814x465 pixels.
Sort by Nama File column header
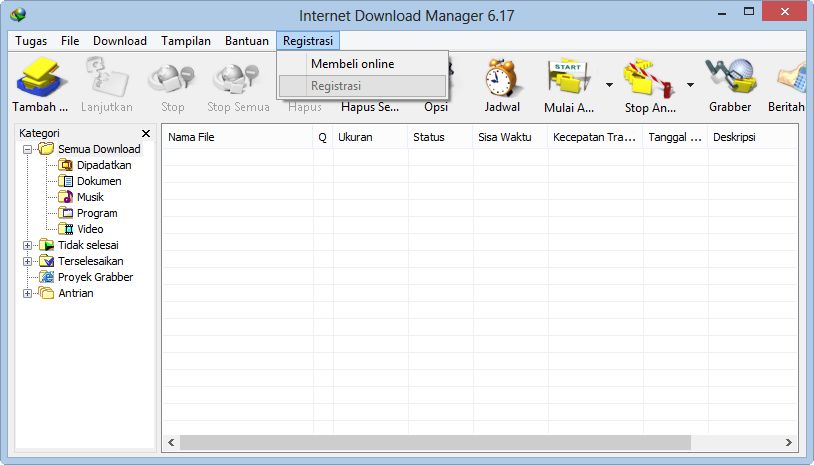[x=238, y=137]
